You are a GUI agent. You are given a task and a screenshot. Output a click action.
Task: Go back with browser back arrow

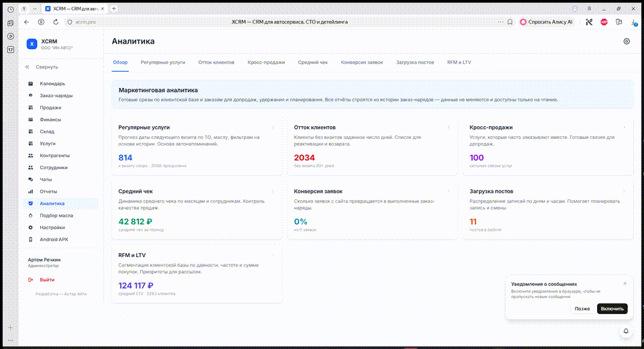26,22
